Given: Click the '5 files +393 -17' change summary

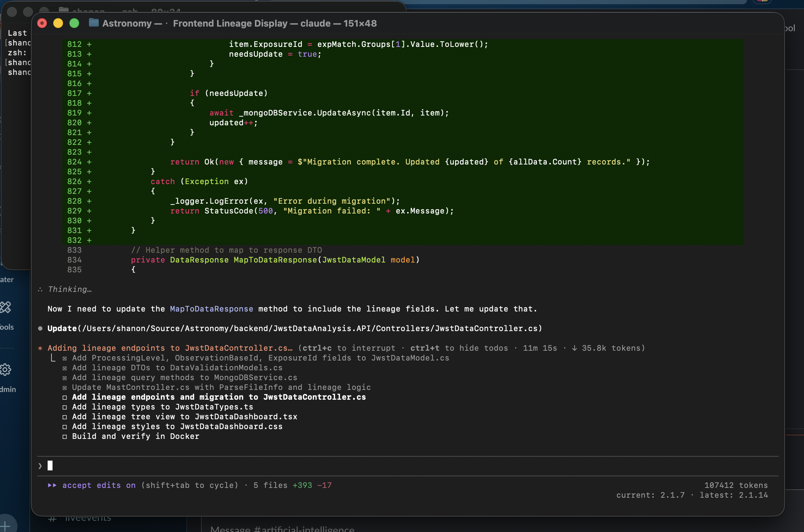Looking at the screenshot, I should pyautogui.click(x=292, y=485).
